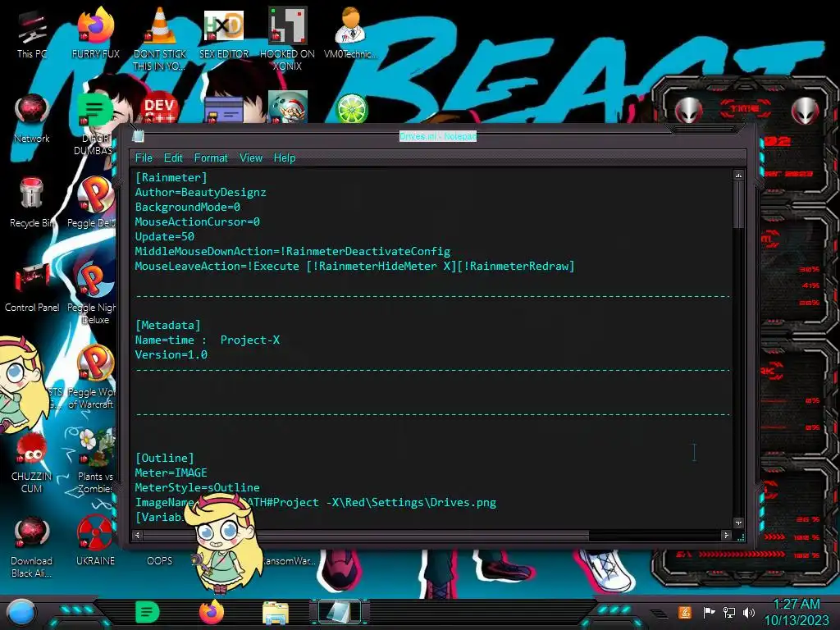Click the volume speaker tray icon
This screenshot has height=630, width=840.
[x=749, y=612]
